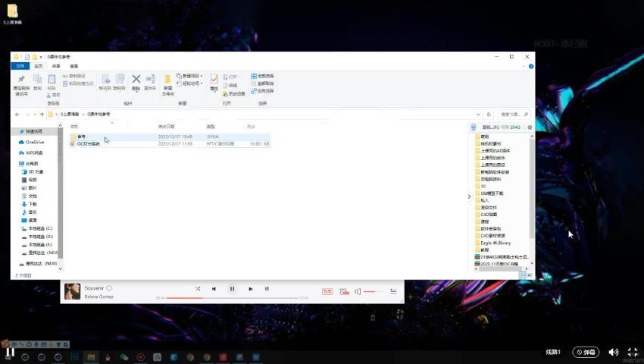Adjust the music player volume slider

tap(372, 292)
